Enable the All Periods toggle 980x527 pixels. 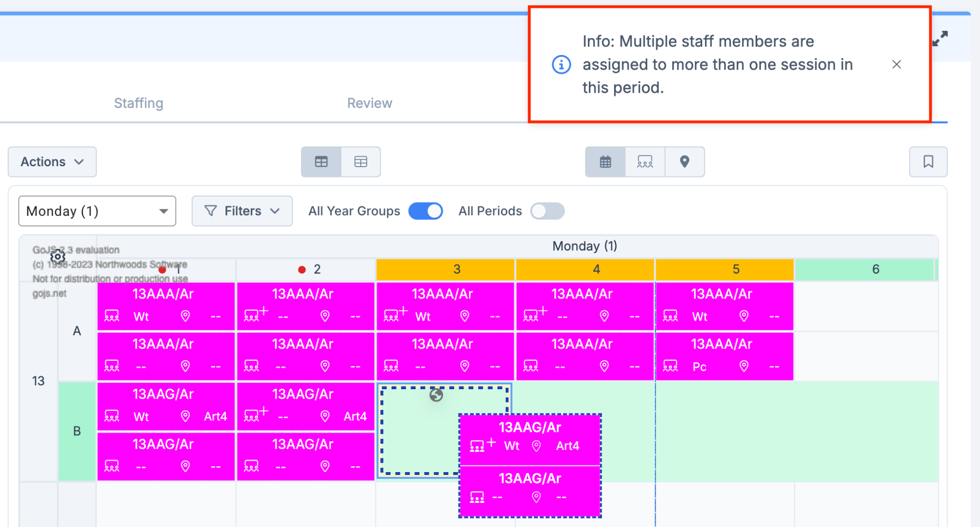point(547,211)
